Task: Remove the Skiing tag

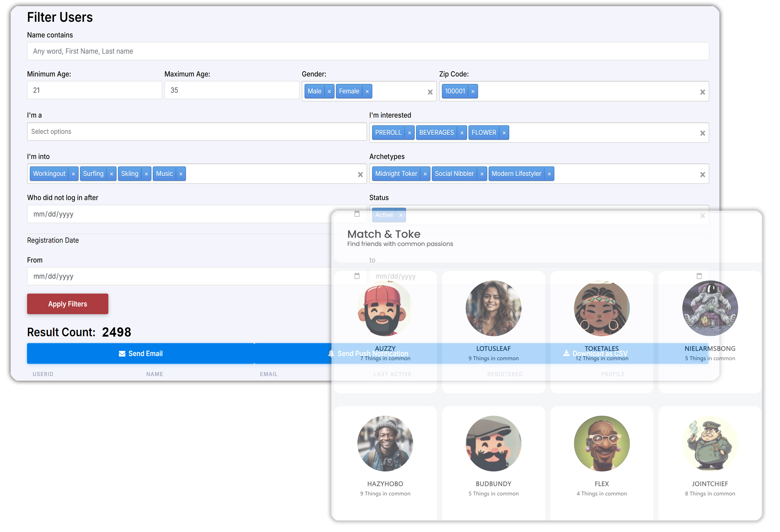Action: point(146,174)
